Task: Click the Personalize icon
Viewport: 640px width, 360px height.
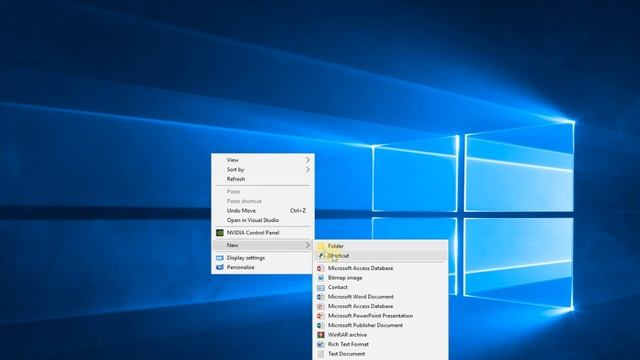Action: (220, 267)
